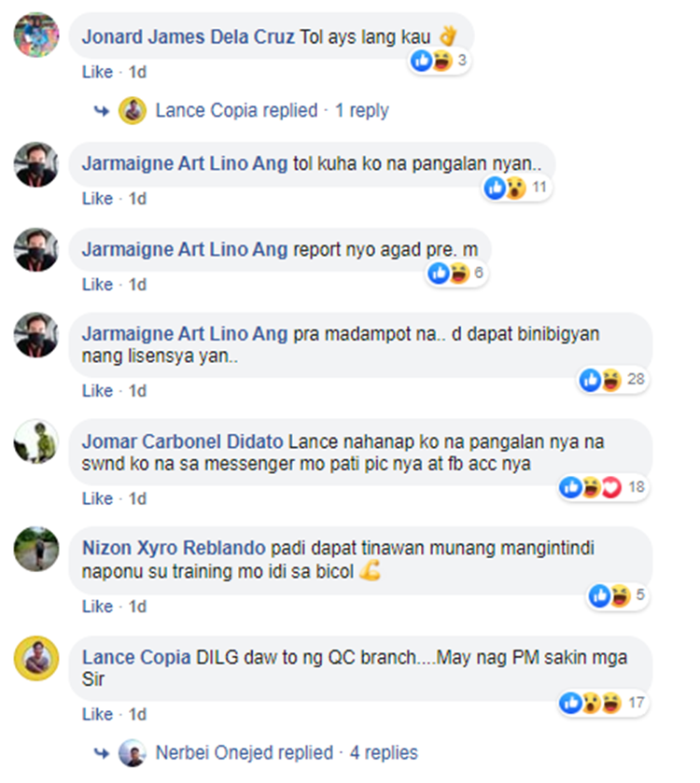
Task: Expand 'Lance Copia replied · 1 reply' thread
Action: click(x=273, y=110)
